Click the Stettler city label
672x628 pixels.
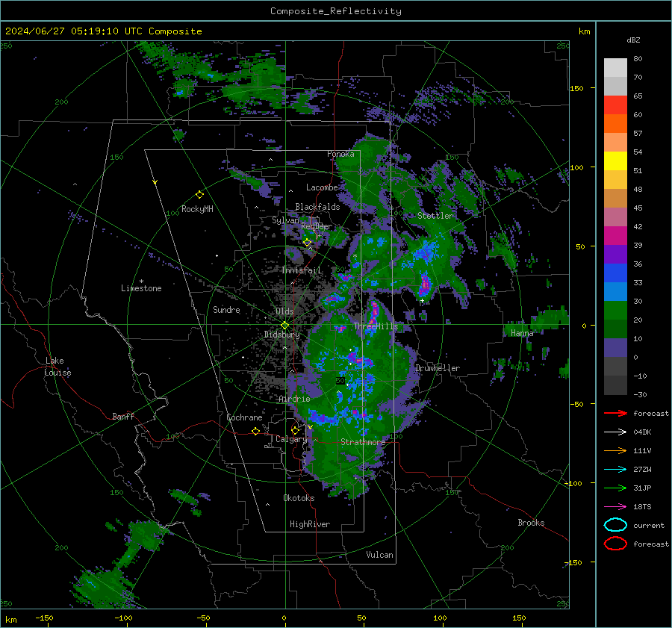(x=435, y=216)
